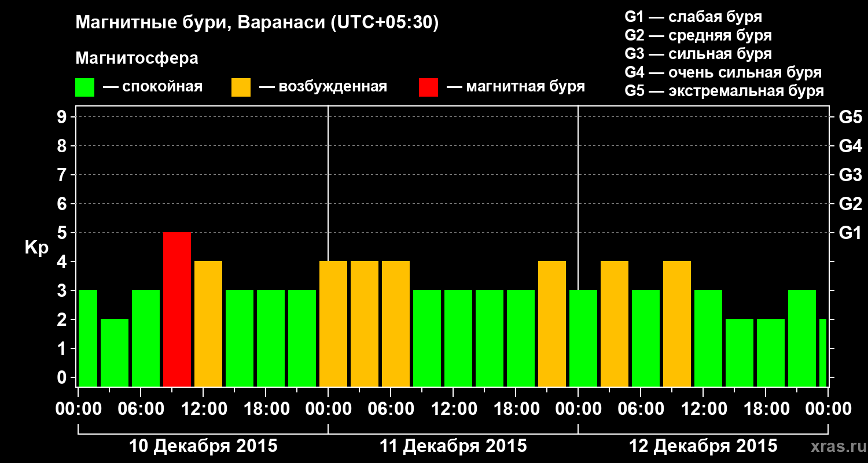Click the date label '12 Декабря 2015'
The image size is (868, 463).
703,446
